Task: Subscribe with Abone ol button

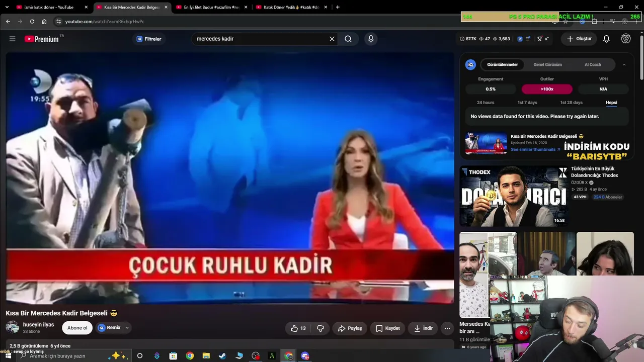Action: tap(77, 328)
